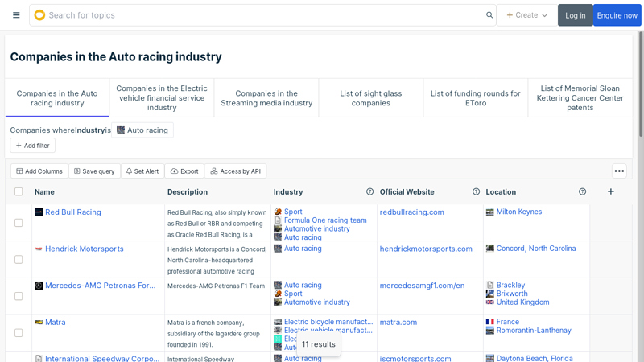Visit redbullracing.com website link

(x=412, y=212)
